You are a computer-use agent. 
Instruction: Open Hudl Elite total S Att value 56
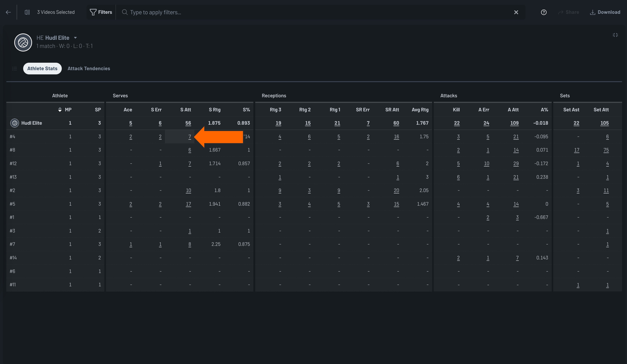coord(188,123)
